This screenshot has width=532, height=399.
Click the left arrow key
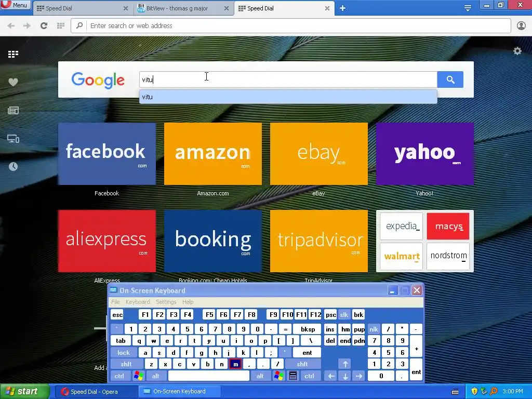point(331,376)
